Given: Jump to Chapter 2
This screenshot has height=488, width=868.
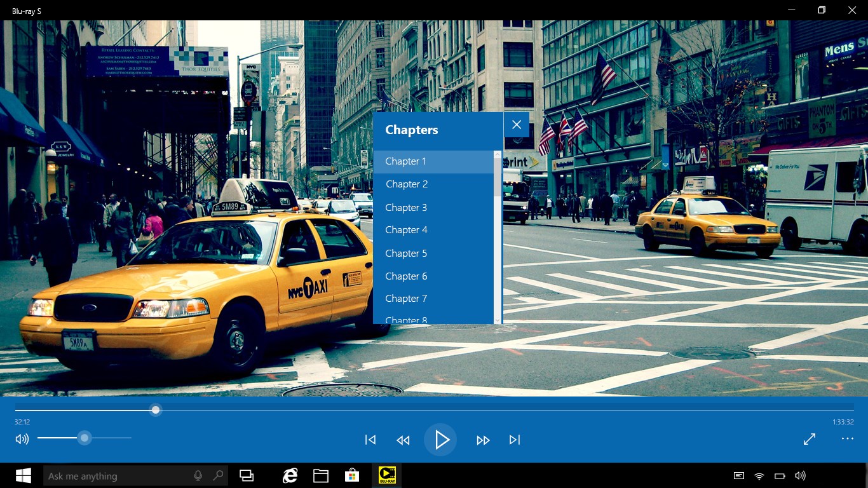Looking at the screenshot, I should click(x=407, y=184).
